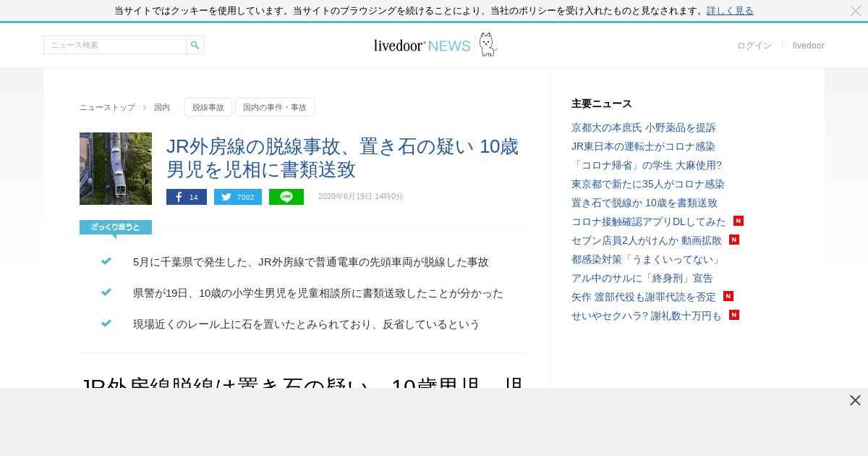Click the checkmark beside 県警が19日
The image size is (868, 456).
click(x=106, y=292)
